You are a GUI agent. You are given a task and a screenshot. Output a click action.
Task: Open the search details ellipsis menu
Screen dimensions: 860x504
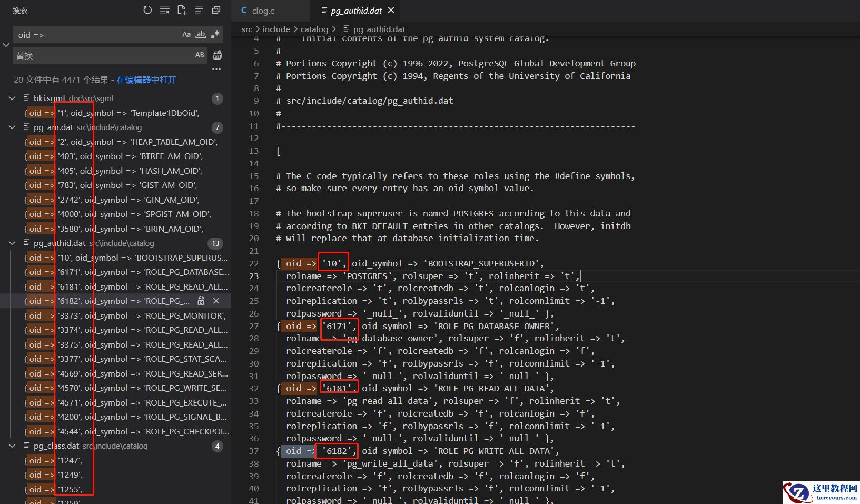click(x=216, y=69)
